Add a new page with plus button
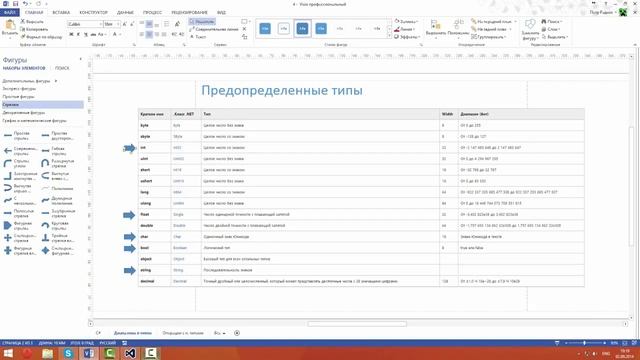 pyautogui.click(x=237, y=333)
